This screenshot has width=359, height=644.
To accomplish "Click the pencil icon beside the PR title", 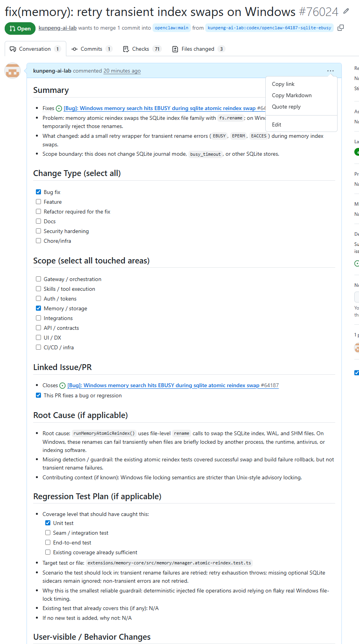I will click(346, 11).
